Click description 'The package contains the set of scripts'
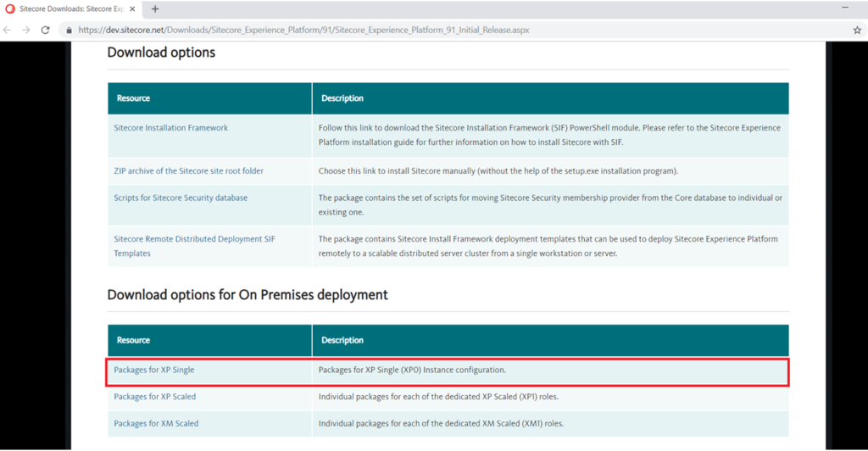 [x=550, y=205]
